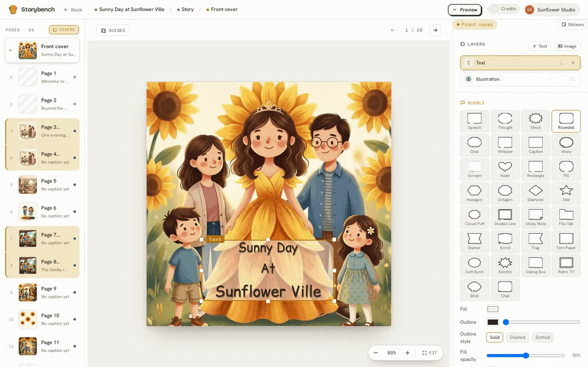This screenshot has height=367, width=588.
Task: Click the Outline width slider
Action: (542, 322)
